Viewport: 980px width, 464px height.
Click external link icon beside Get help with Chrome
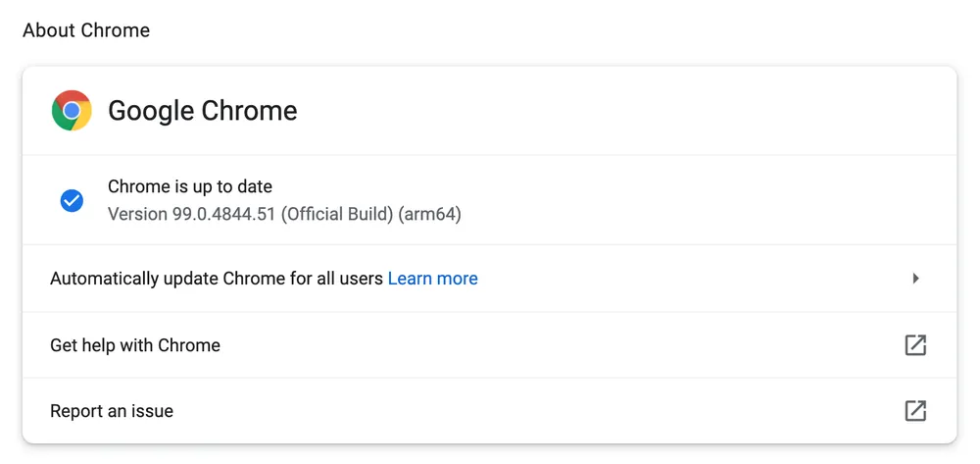(915, 345)
